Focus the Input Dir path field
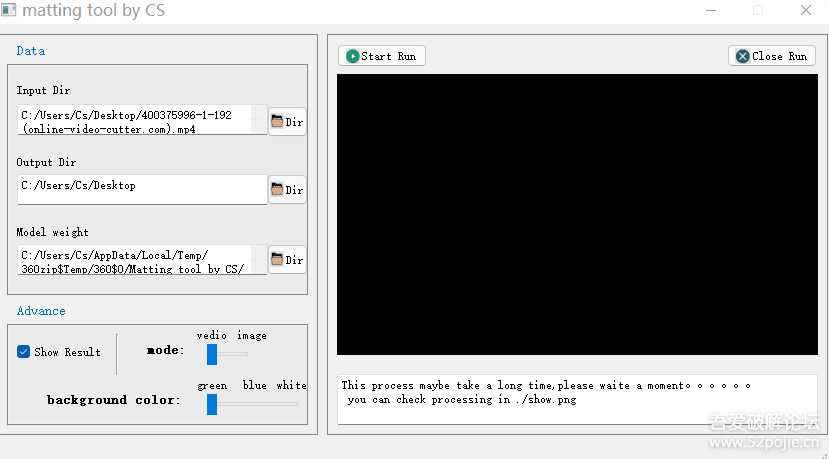 pos(142,121)
